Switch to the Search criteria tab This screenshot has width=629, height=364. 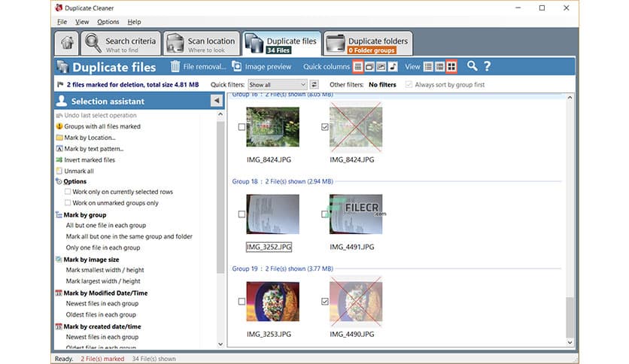click(120, 44)
